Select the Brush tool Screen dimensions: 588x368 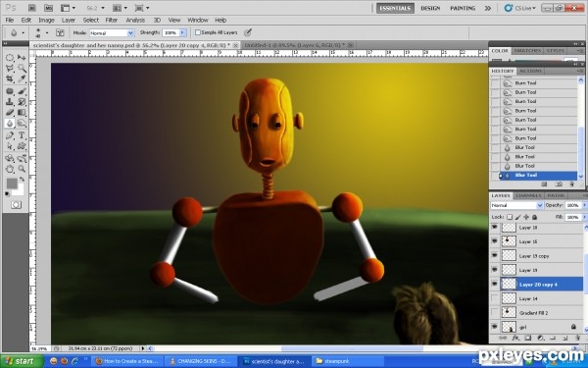pos(22,91)
